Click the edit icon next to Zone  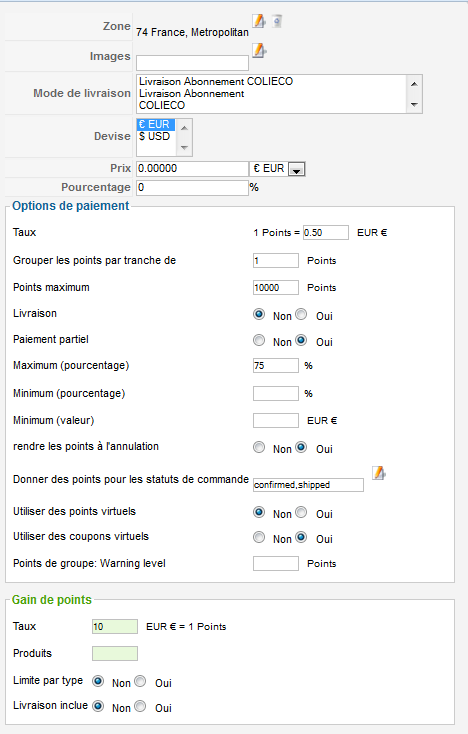point(259,21)
